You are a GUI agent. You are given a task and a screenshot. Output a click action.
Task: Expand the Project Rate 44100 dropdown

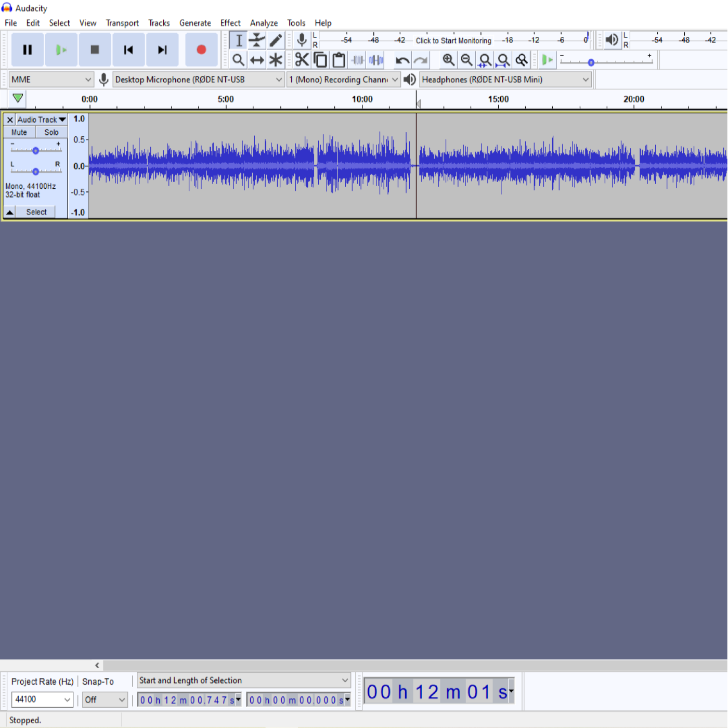click(42, 699)
